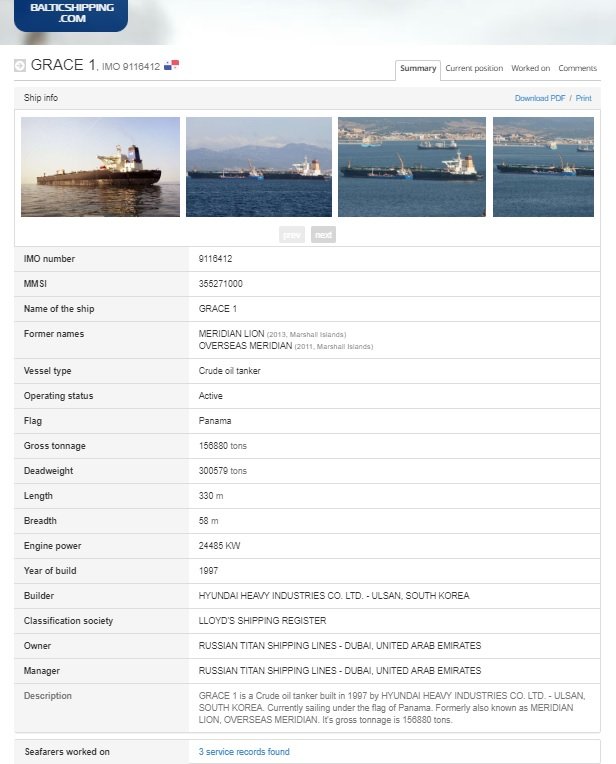Switch to the Current position tab
This screenshot has width=616, height=764.
pyautogui.click(x=474, y=68)
